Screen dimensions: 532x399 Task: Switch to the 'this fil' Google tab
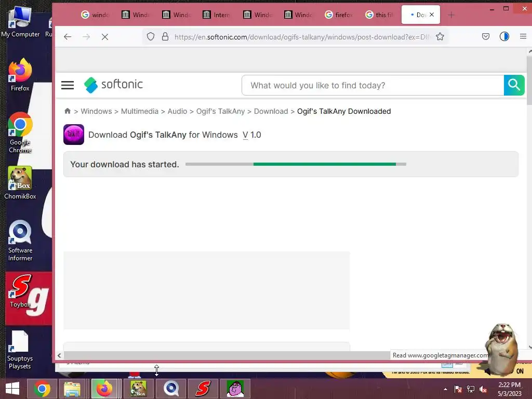tap(379, 15)
